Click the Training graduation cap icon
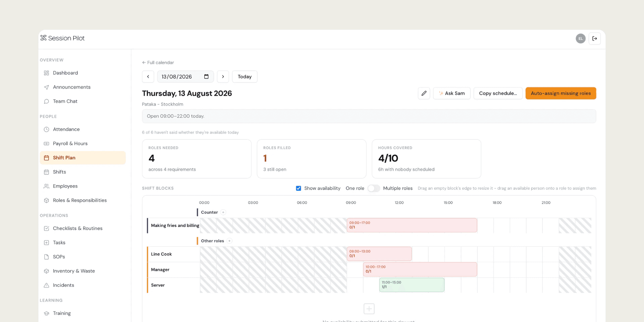 47,313
